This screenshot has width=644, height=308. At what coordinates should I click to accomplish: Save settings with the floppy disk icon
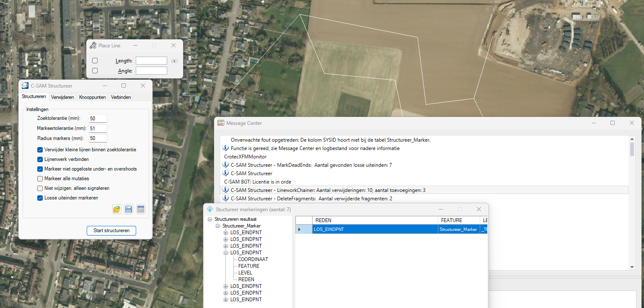pyautogui.click(x=129, y=209)
